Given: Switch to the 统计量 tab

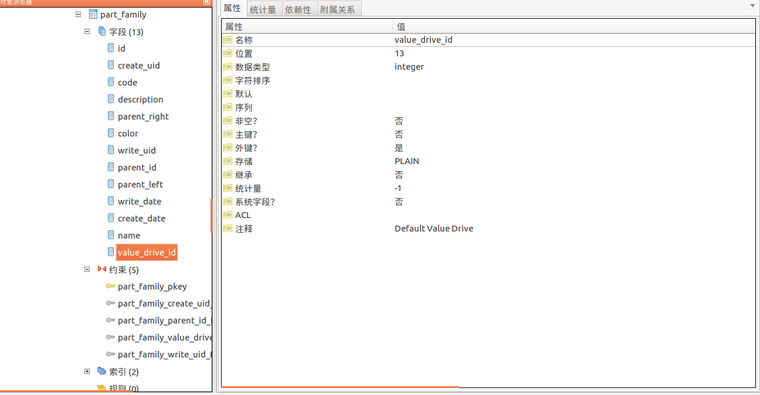Looking at the screenshot, I should coord(263,9).
